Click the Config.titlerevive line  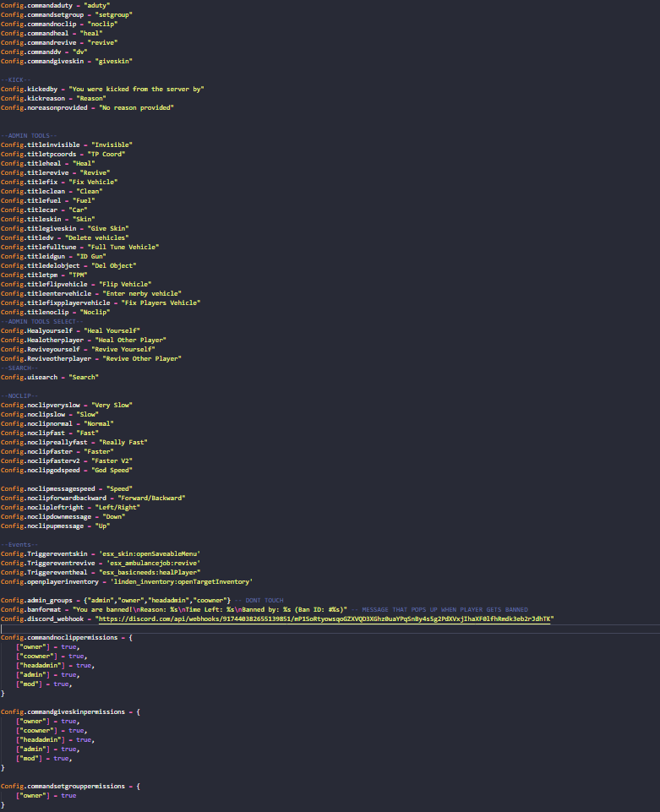(x=56, y=173)
